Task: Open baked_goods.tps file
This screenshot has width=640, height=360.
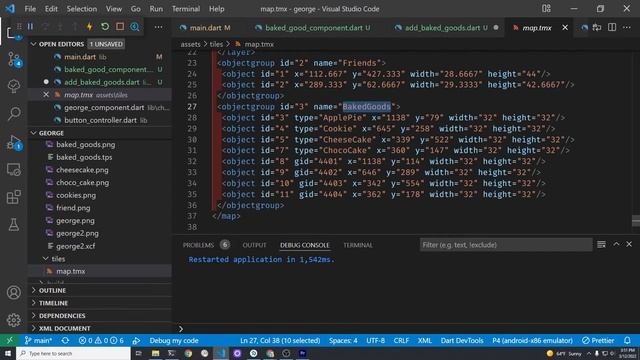Action: coord(84,157)
